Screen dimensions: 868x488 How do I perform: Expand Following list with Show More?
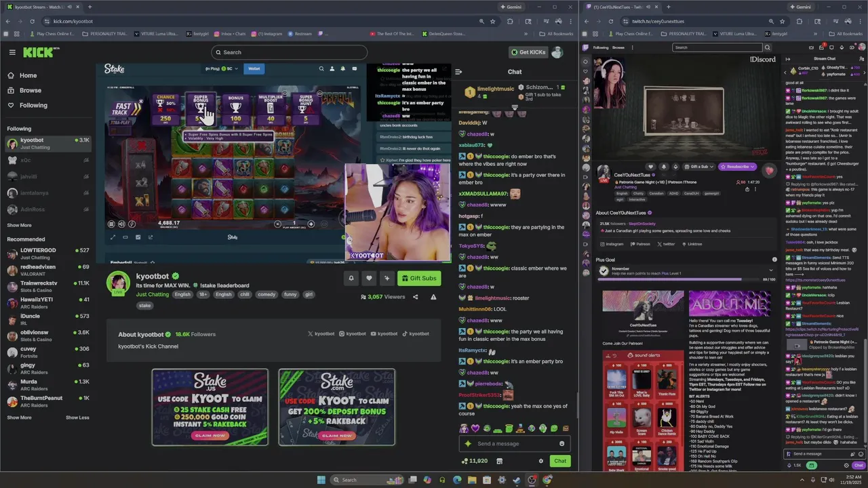tap(19, 225)
